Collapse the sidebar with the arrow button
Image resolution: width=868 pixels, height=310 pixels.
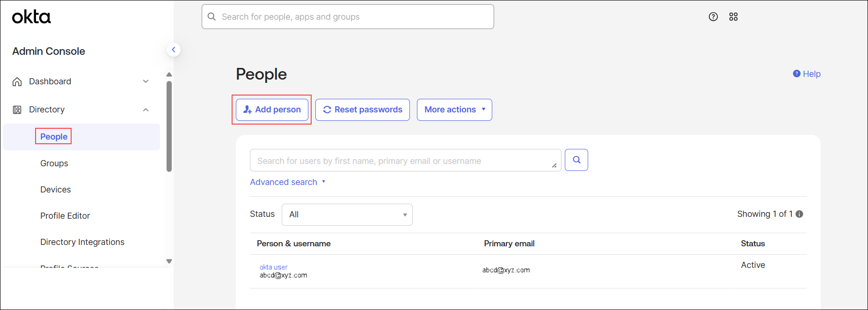click(174, 50)
